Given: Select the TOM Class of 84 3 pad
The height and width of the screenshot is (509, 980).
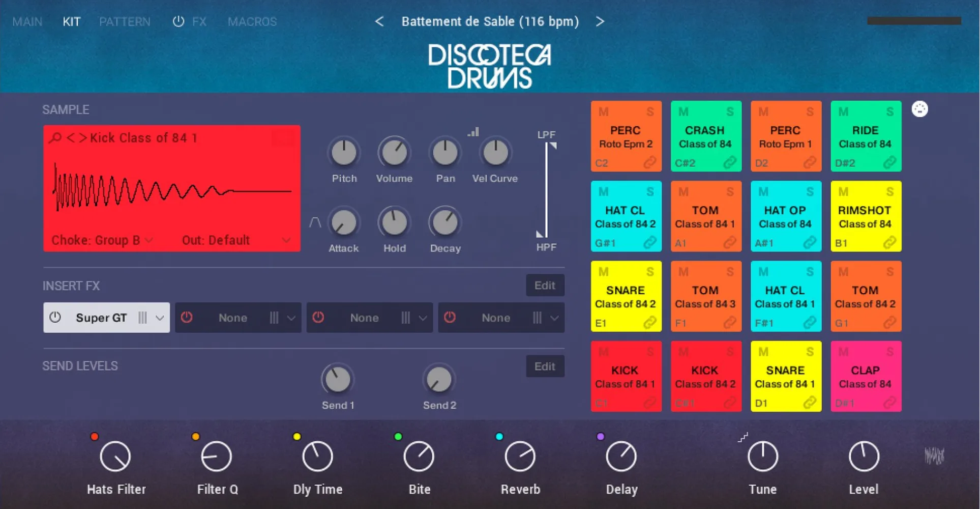Looking at the screenshot, I should (x=706, y=296).
